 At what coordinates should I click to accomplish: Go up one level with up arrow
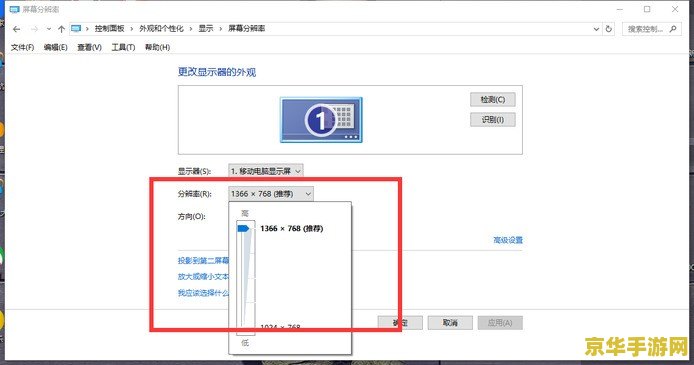62,29
